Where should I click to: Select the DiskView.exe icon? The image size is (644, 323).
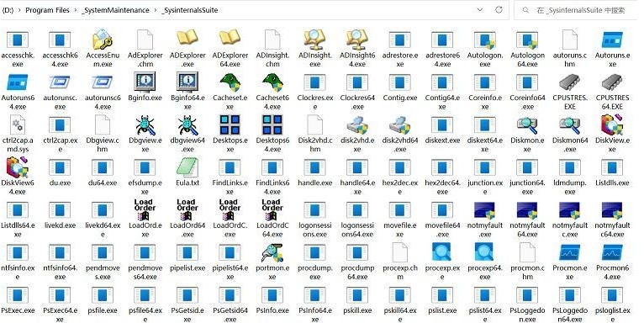coord(612,125)
